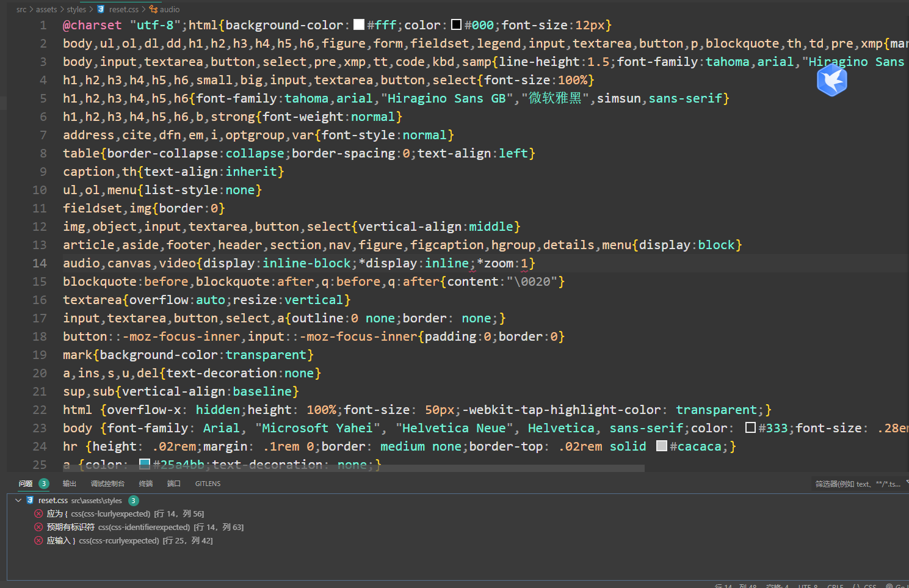909x588 pixels.
Task: Collapse the reset.css problems group chevron
Action: 18,500
